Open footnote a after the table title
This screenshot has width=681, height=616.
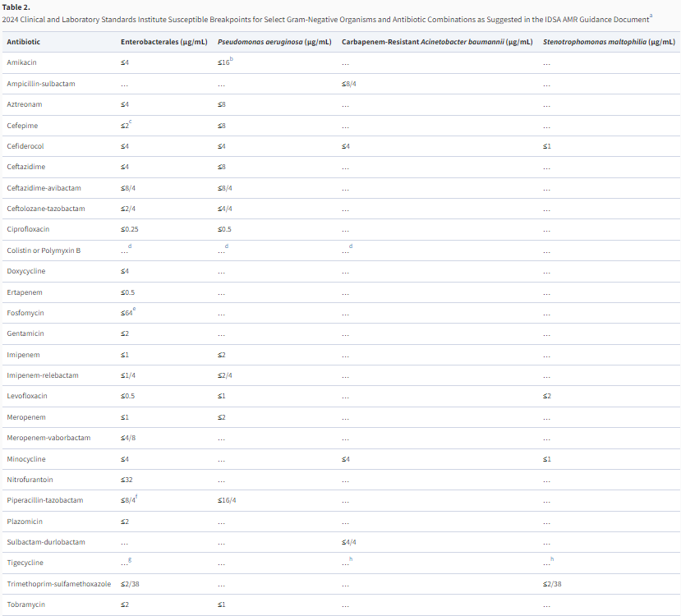tap(651, 16)
